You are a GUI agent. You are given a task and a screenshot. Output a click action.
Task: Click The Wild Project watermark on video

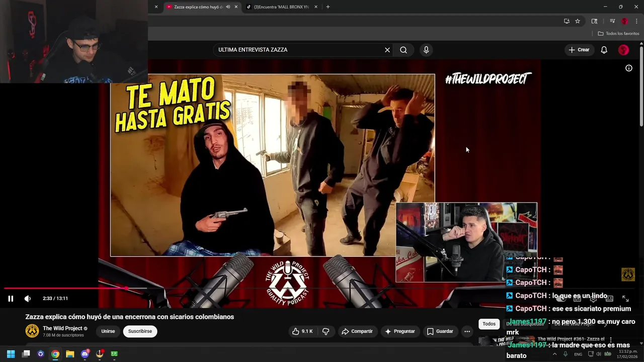(x=628, y=275)
